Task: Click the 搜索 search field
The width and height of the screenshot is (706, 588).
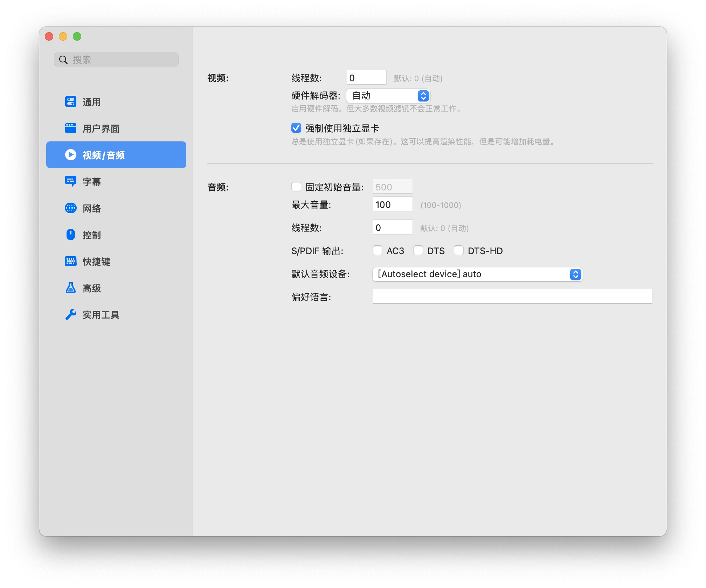Action: pyautogui.click(x=119, y=60)
